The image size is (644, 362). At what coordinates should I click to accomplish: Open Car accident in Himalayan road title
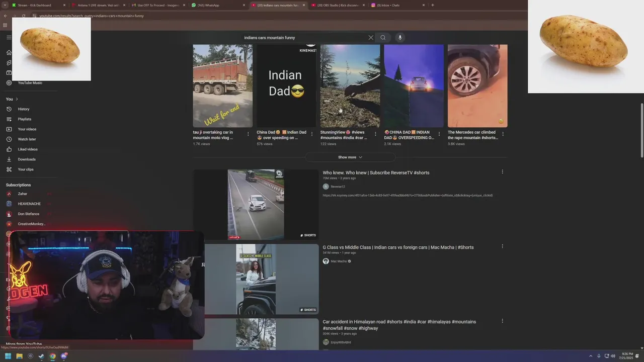click(399, 325)
